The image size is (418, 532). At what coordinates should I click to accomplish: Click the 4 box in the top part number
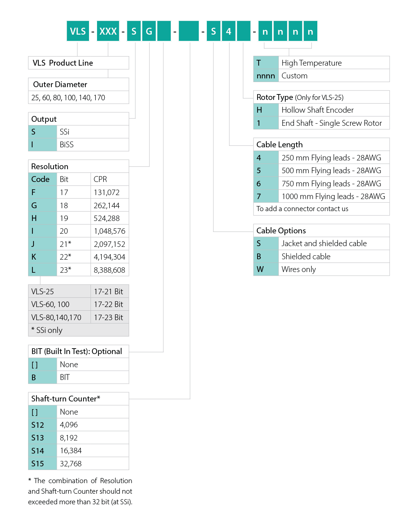(228, 31)
